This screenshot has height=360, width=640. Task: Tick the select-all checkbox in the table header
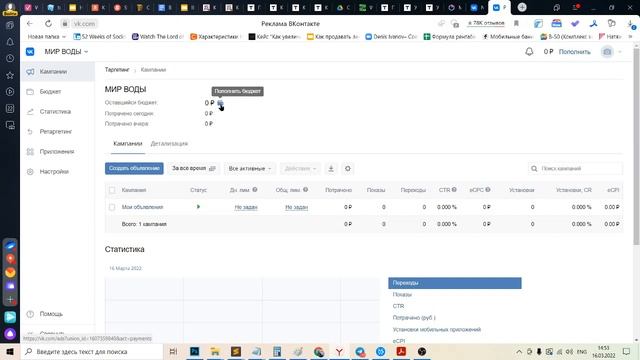click(112, 190)
